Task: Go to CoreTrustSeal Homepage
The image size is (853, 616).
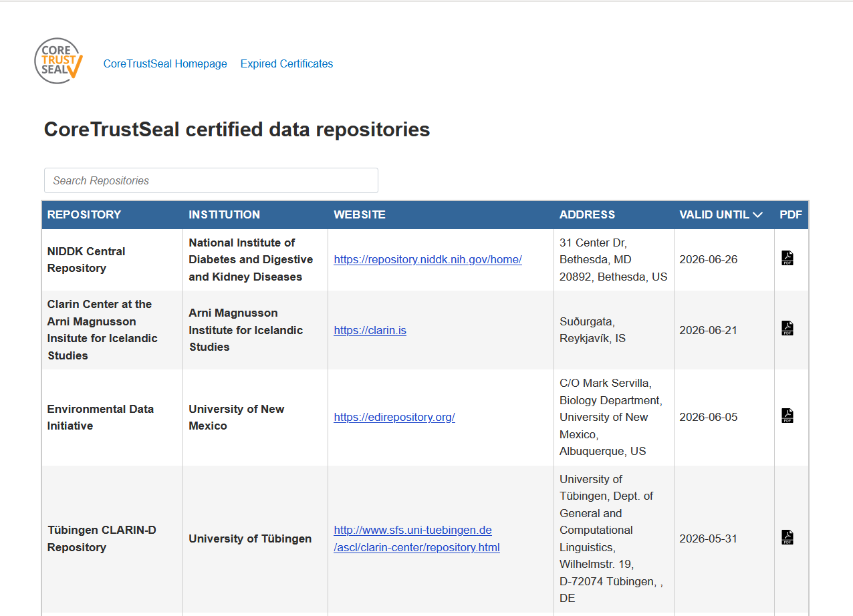Action: tap(165, 64)
